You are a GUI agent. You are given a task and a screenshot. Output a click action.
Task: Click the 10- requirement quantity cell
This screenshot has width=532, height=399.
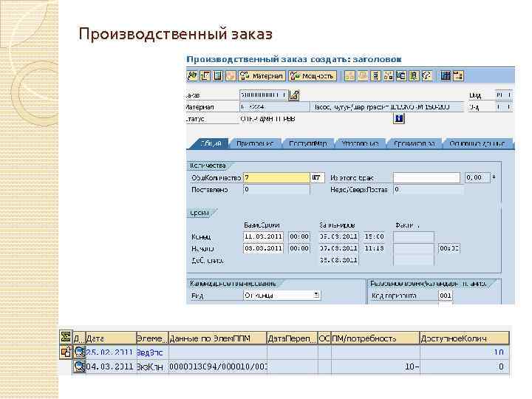pos(375,366)
